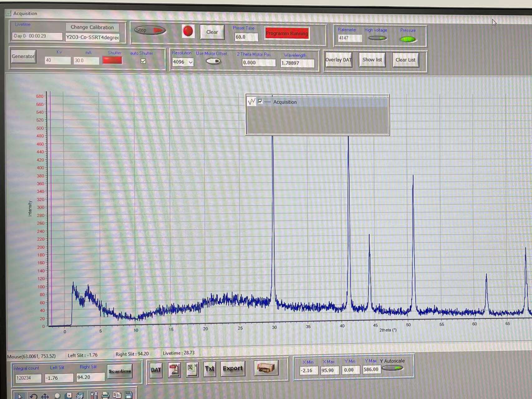This screenshot has width=532, height=399.
Task: Uncheck the Acquisition legend checkbox
Action: coord(260,102)
